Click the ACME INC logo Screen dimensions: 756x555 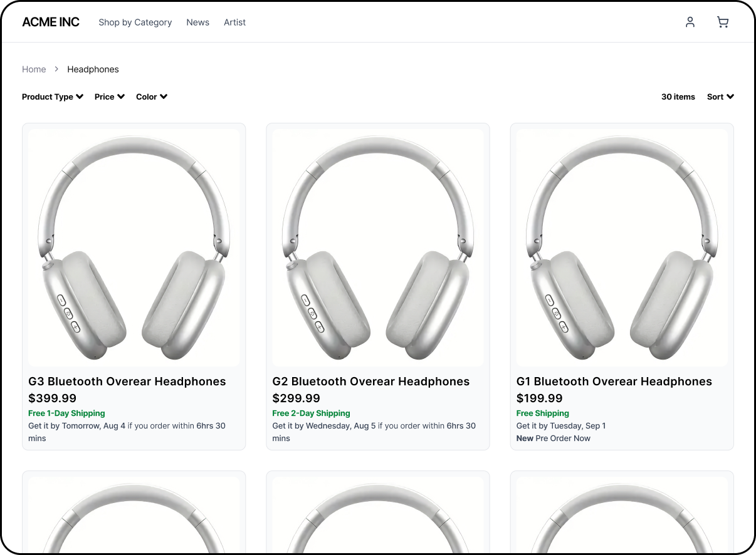click(51, 22)
